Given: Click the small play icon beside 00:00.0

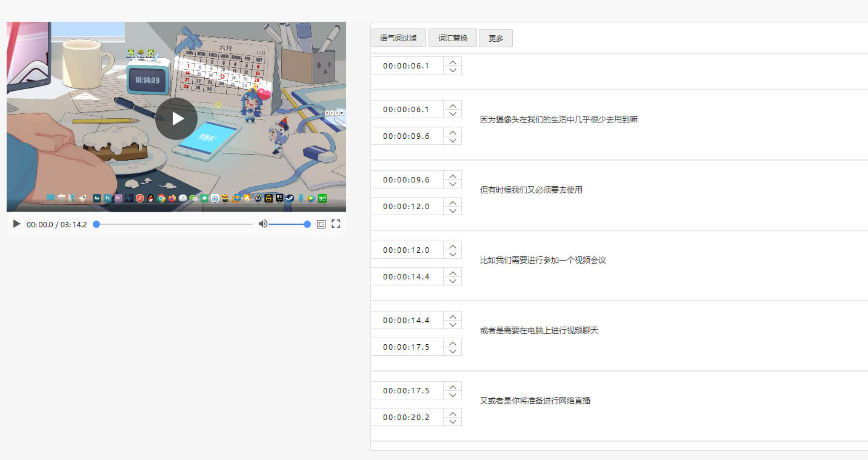Looking at the screenshot, I should pos(16,224).
